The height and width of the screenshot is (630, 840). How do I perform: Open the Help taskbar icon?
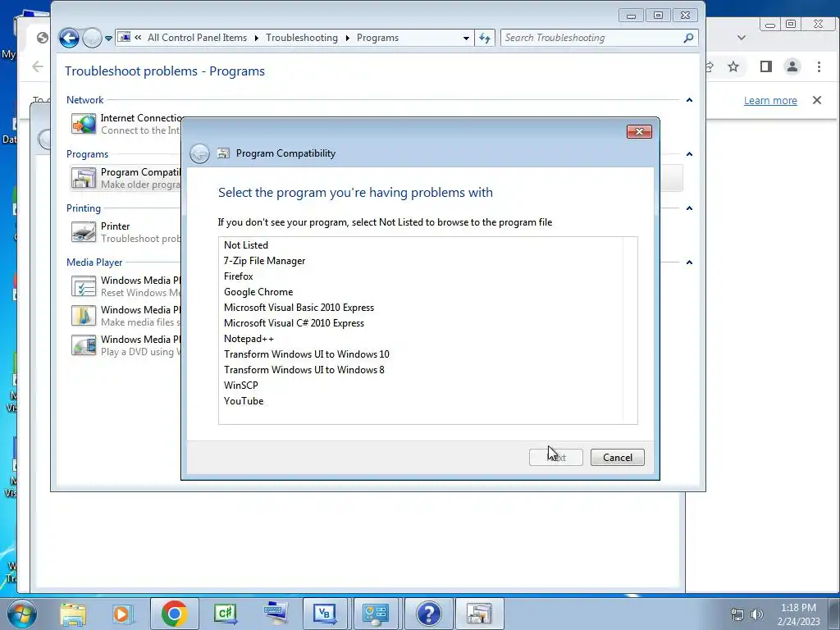coord(428,614)
